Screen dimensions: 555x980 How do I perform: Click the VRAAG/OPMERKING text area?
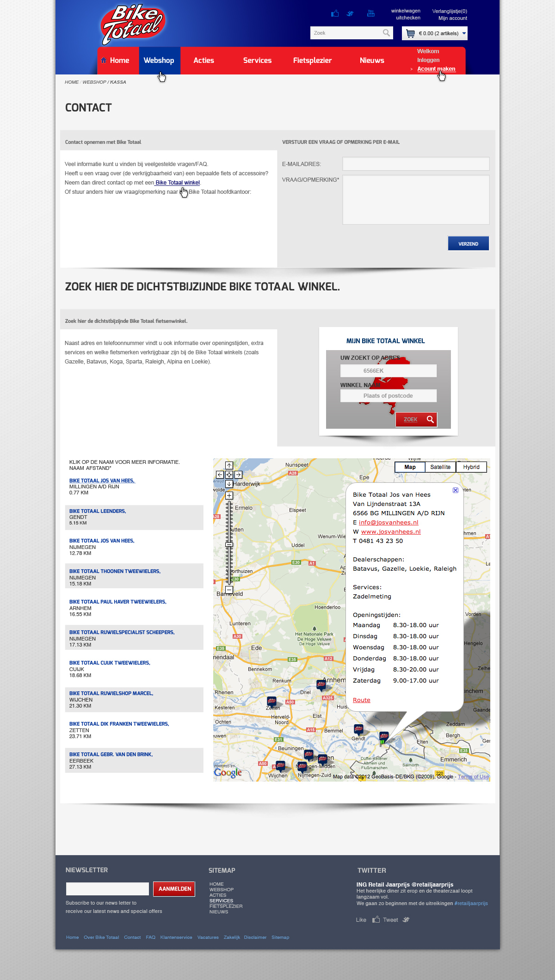coord(416,200)
